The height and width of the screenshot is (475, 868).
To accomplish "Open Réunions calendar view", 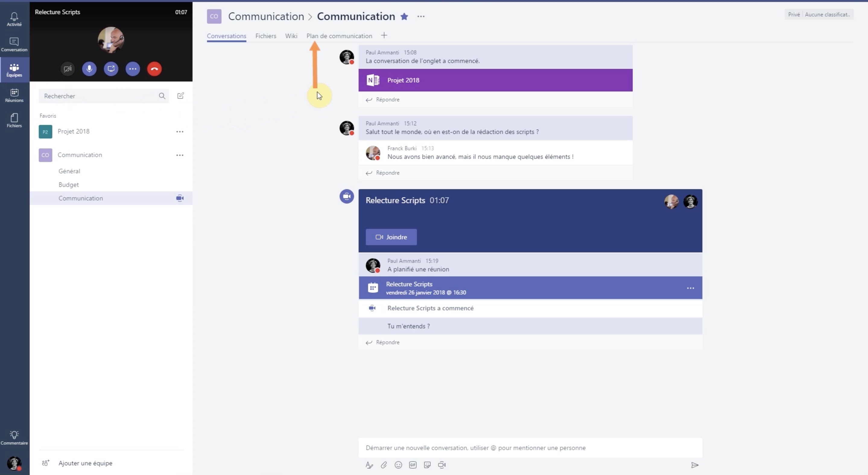I will (x=14, y=95).
